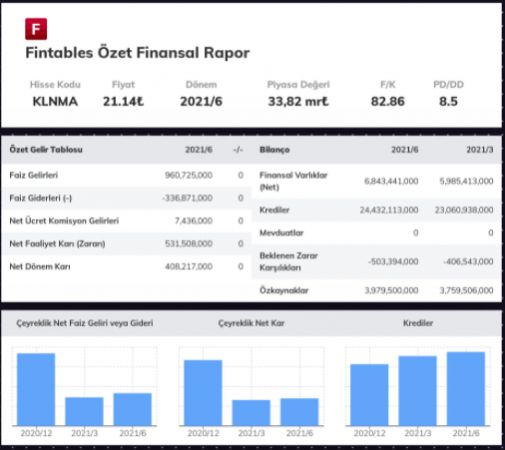
Task: Click 2021/6 bar in Çeyreklik Net Kar chart
Action: coord(300,412)
